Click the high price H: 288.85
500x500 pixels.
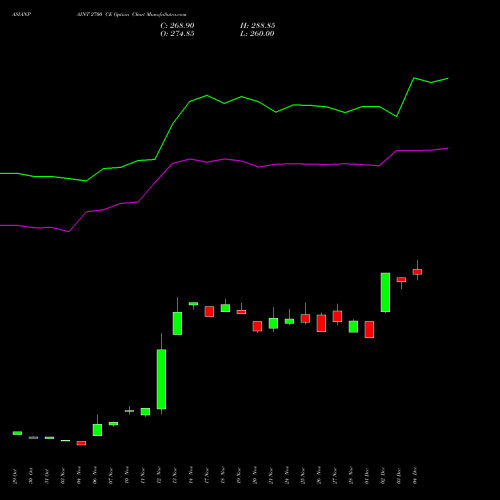[x=258, y=26]
